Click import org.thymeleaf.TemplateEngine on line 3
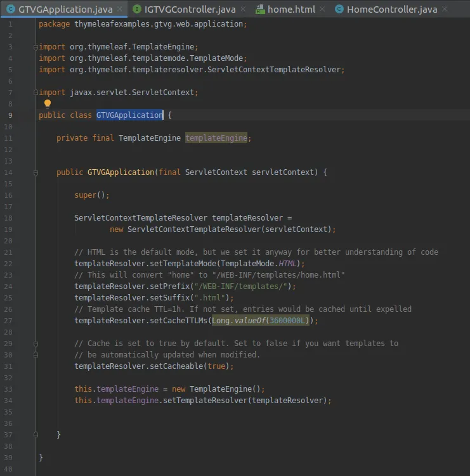This screenshot has height=476, width=470. (x=119, y=47)
